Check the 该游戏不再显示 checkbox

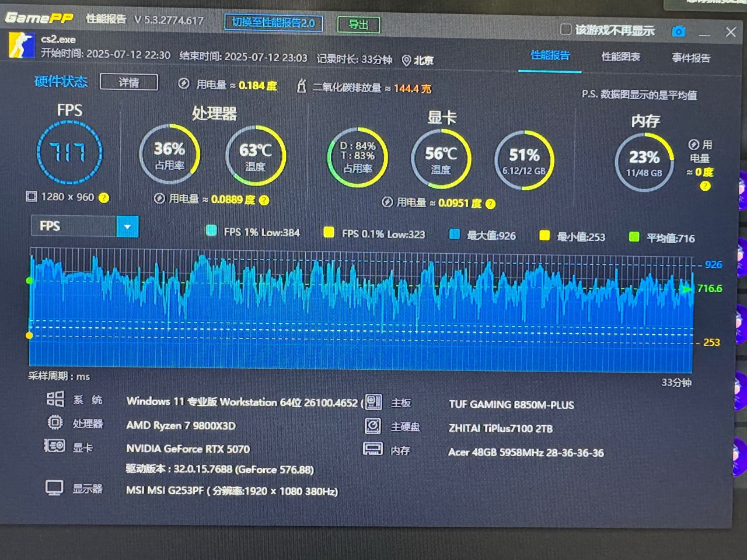565,29
